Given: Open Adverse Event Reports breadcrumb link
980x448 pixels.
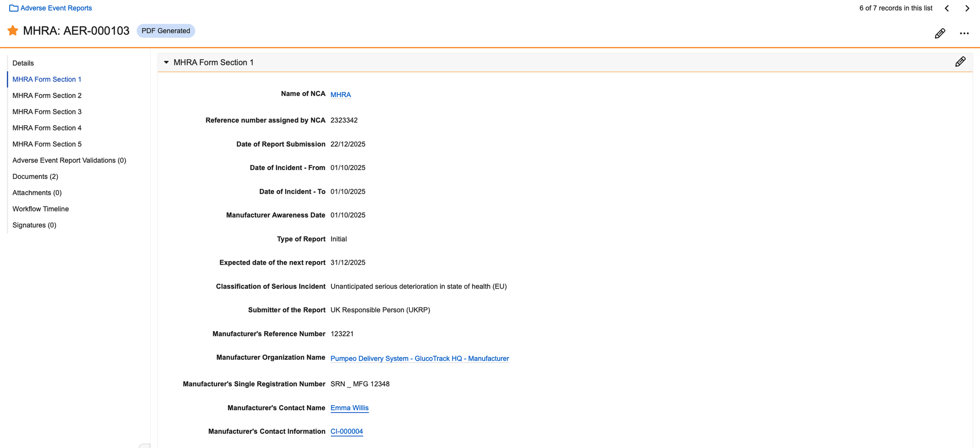Looking at the screenshot, I should pyautogui.click(x=56, y=8).
